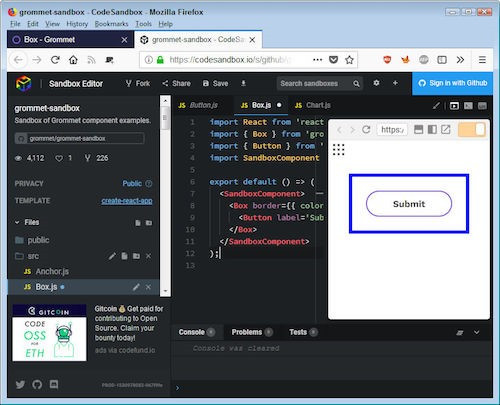Save the sandbox

pos(216,83)
